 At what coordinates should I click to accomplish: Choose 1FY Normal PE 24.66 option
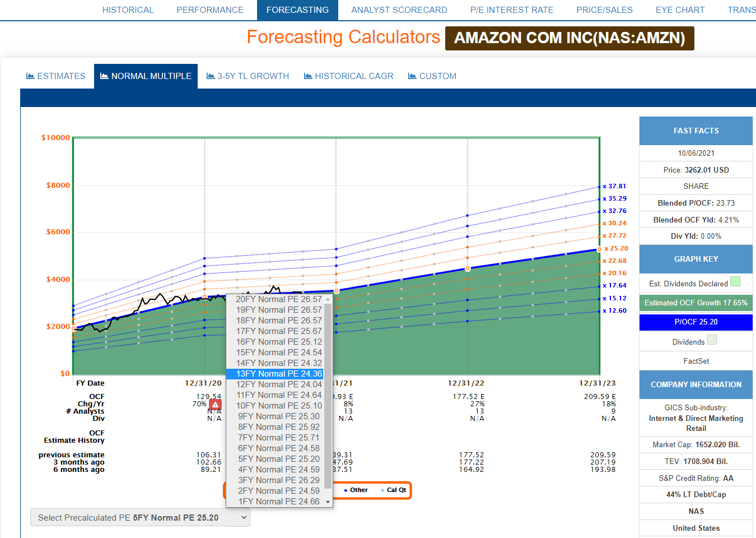coord(275,502)
